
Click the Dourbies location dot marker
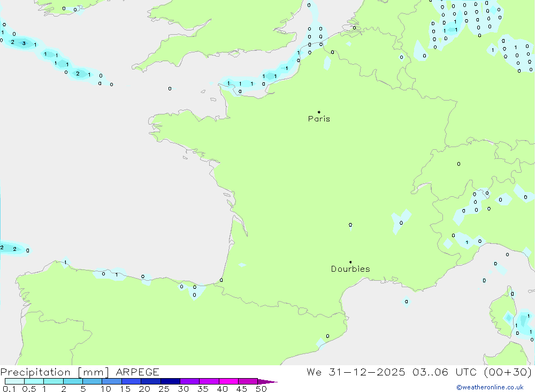pos(350,262)
